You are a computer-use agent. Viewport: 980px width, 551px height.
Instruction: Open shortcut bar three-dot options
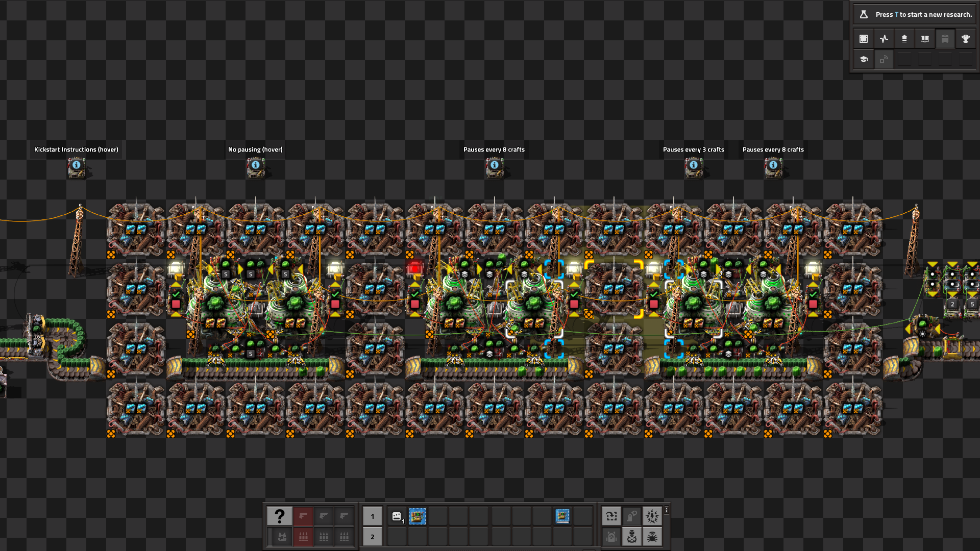click(x=667, y=510)
